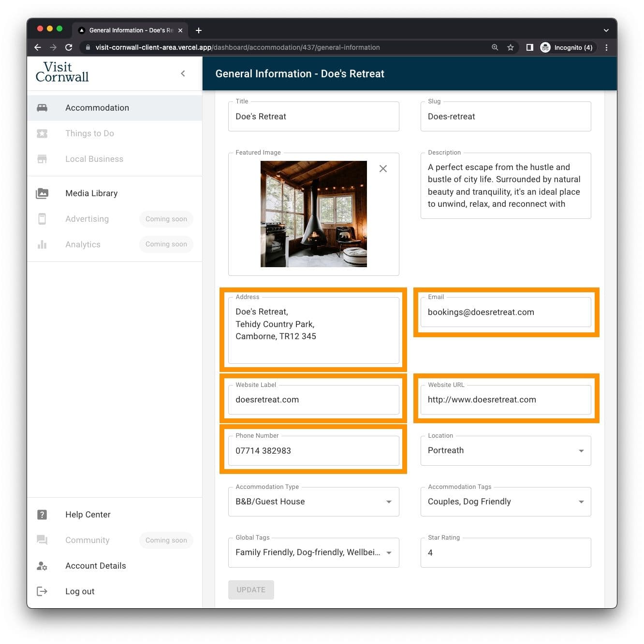Click the featured cabin image thumbnail
644x644 pixels.
tap(313, 214)
